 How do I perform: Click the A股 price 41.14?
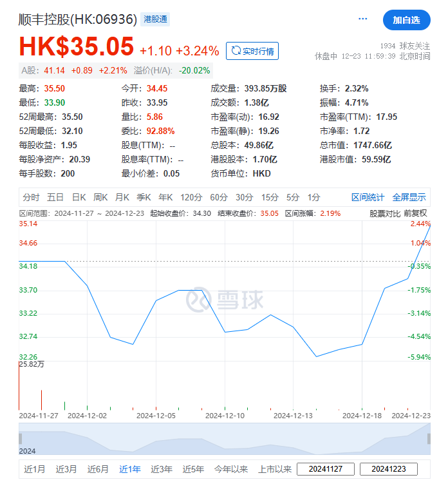[54, 70]
